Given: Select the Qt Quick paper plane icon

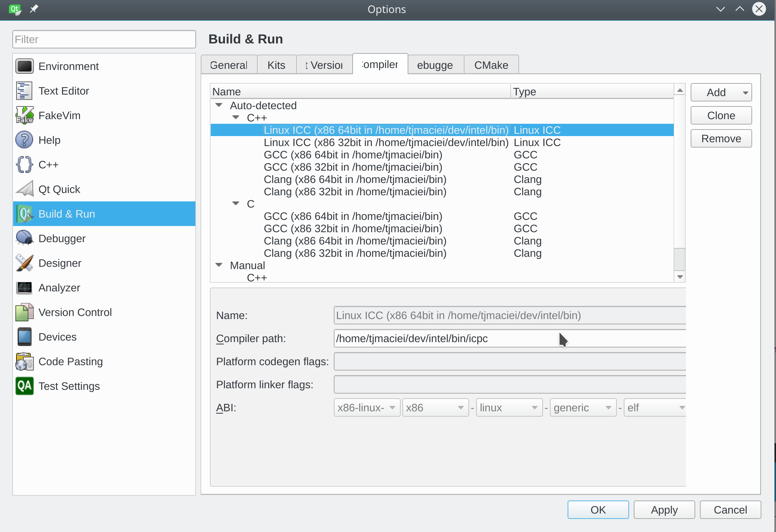Looking at the screenshot, I should click(x=25, y=189).
